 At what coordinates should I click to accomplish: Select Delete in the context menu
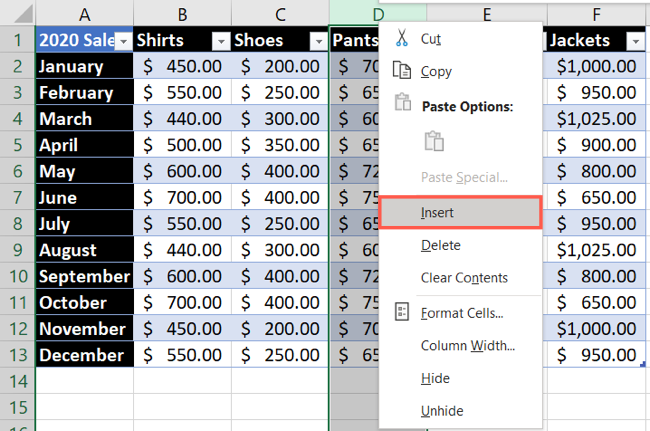coord(441,245)
